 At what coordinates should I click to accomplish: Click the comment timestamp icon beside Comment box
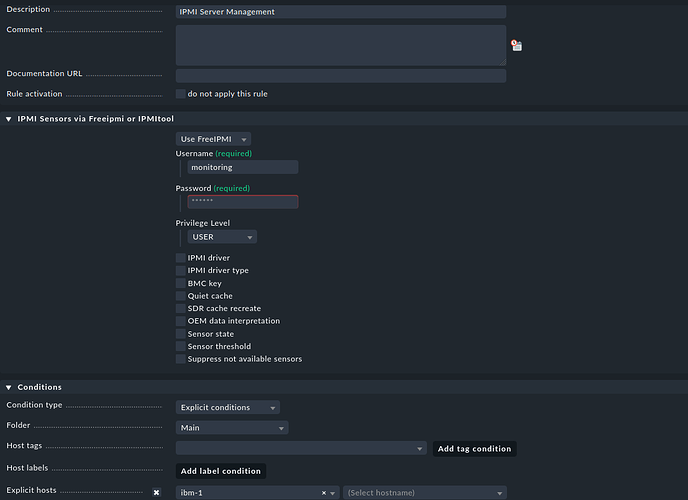(x=516, y=45)
